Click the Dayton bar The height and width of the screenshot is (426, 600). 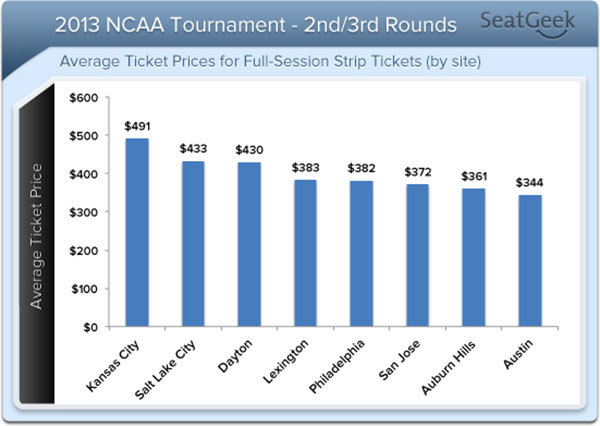click(x=249, y=244)
